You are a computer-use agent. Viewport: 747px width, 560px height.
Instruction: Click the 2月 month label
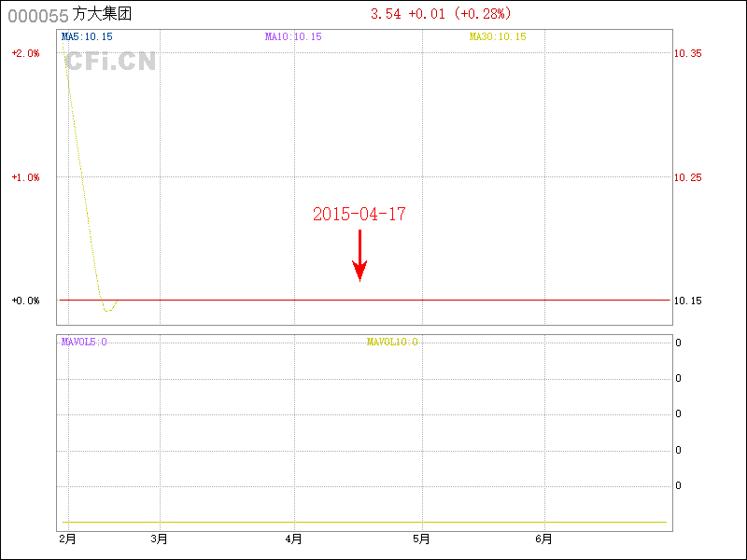click(67, 539)
